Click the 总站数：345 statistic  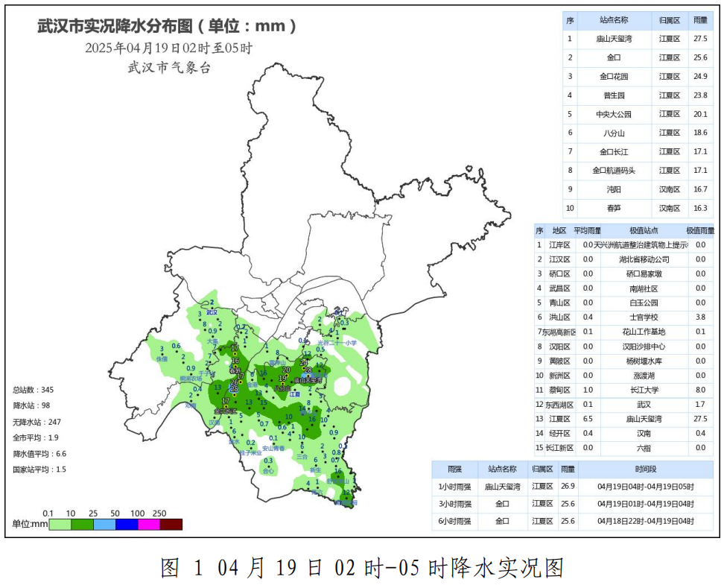[33, 390]
